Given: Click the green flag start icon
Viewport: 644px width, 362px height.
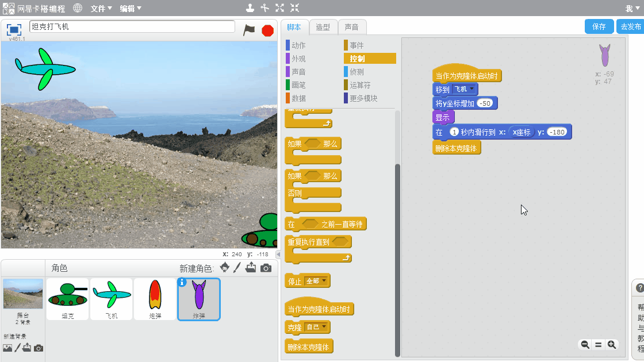Looking at the screenshot, I should tap(249, 30).
